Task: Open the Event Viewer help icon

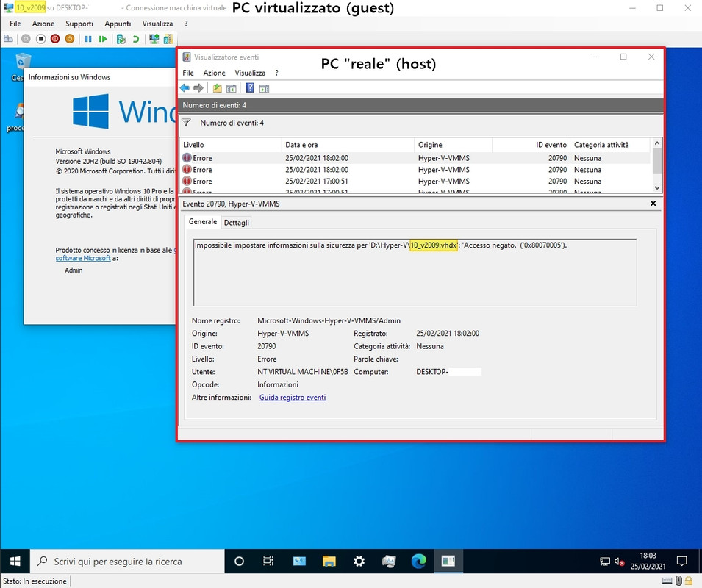Action: coord(250,88)
